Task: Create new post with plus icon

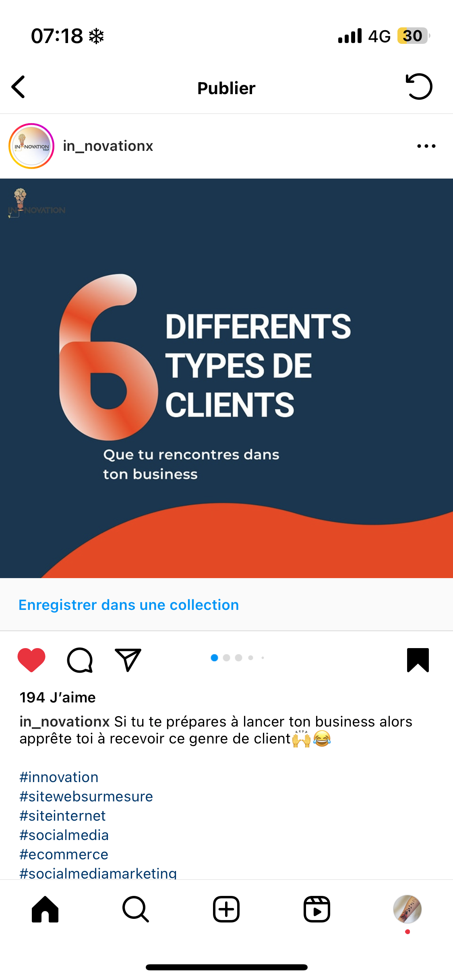Action: (226, 909)
